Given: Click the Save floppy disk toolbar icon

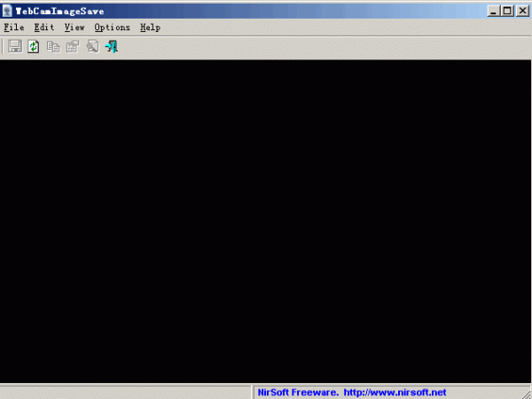Looking at the screenshot, I should pyautogui.click(x=15, y=46).
